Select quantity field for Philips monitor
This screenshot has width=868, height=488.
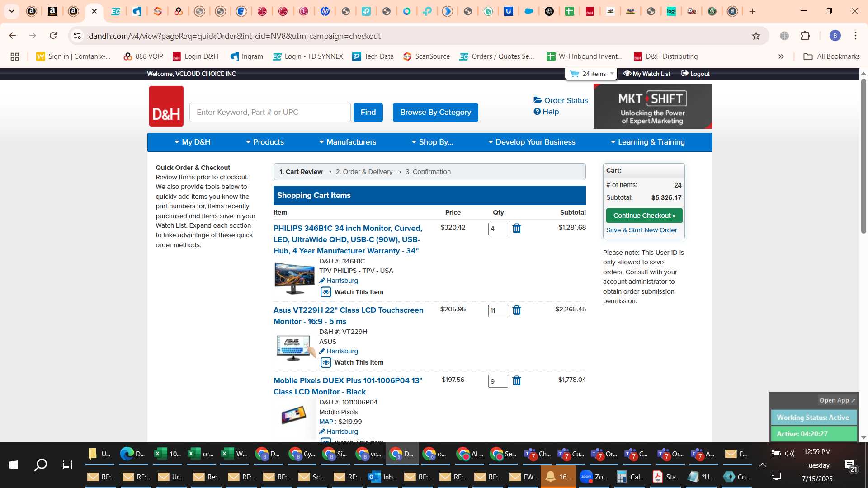point(498,229)
